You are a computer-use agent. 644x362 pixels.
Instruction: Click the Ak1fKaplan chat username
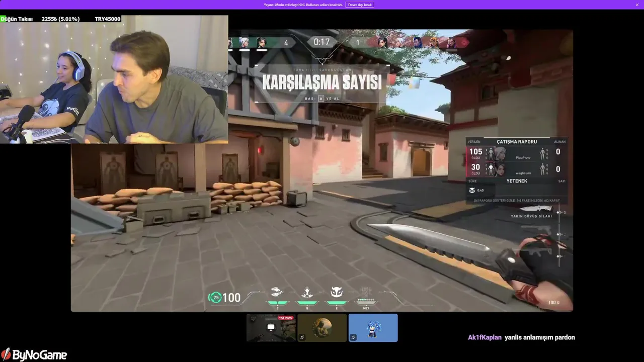coord(485,337)
